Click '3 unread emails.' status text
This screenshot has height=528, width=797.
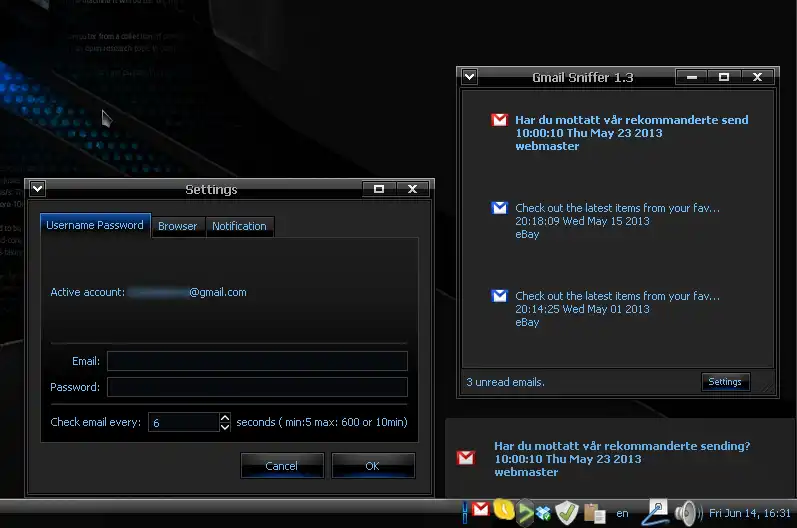click(x=505, y=382)
